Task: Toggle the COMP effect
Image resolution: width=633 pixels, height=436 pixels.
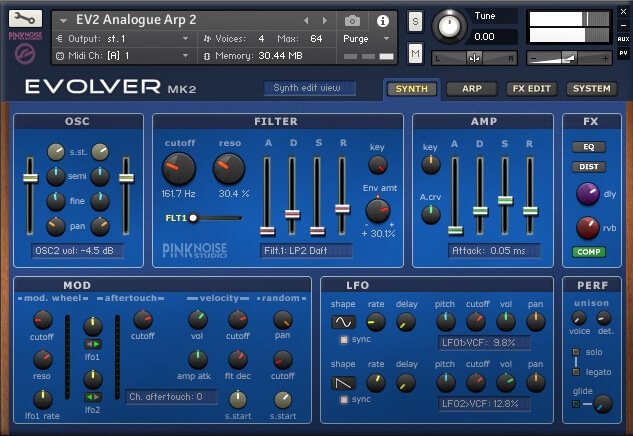Action: pos(589,252)
